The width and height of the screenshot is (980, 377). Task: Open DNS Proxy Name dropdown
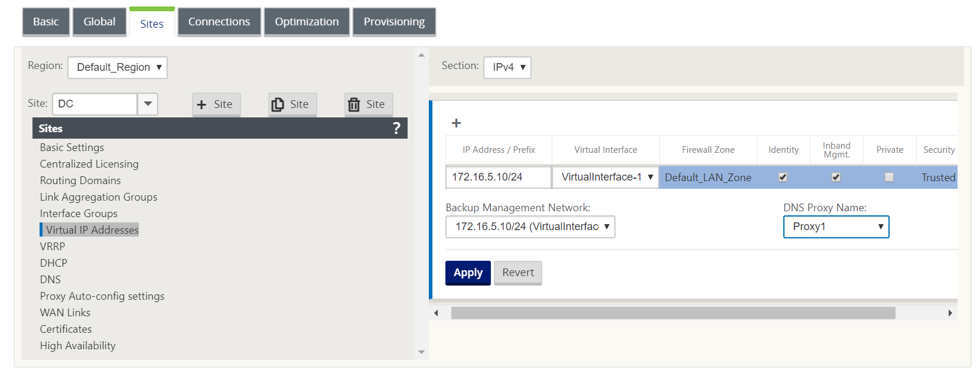point(836,227)
